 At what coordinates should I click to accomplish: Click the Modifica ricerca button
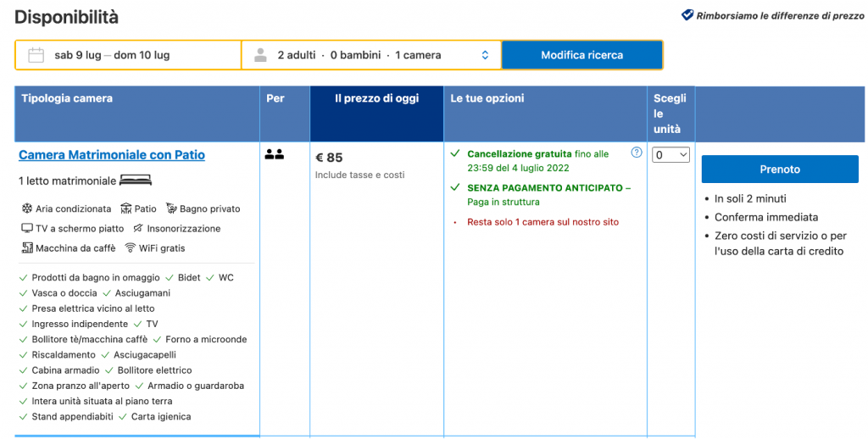click(581, 55)
